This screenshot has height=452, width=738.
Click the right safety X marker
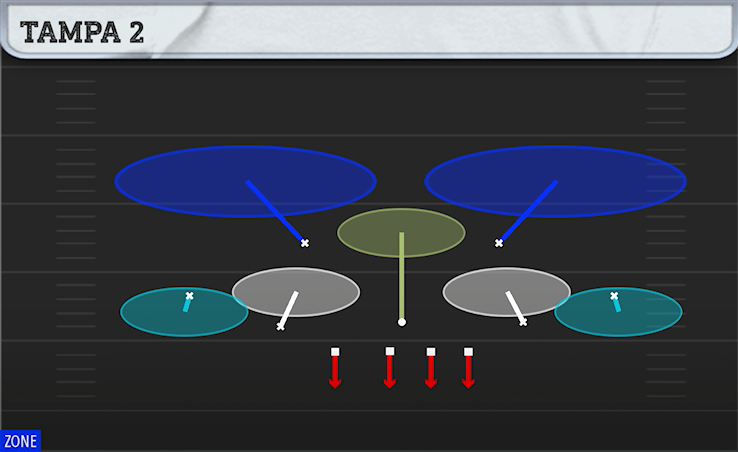click(x=499, y=243)
